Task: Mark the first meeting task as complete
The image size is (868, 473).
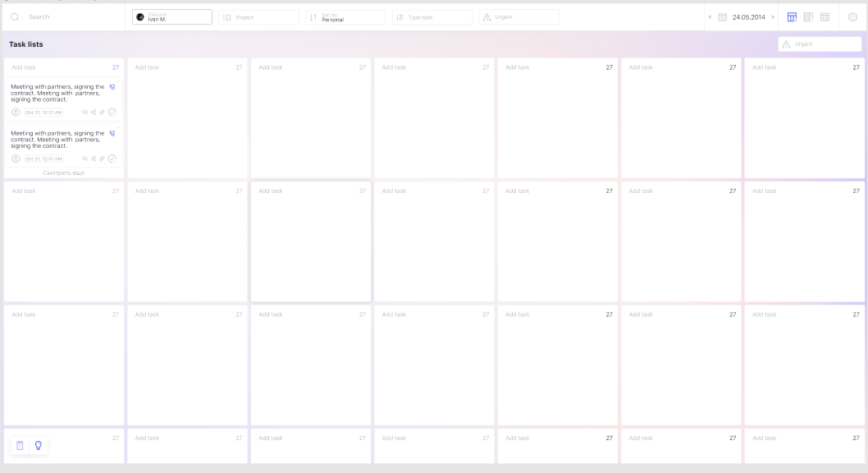Action: pos(112,113)
